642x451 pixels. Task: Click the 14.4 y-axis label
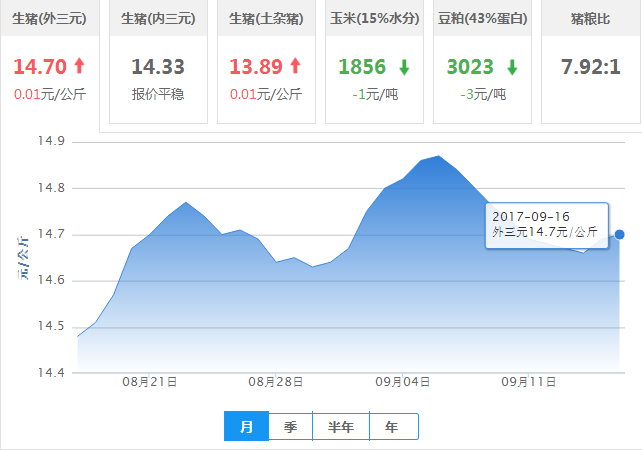tap(51, 372)
